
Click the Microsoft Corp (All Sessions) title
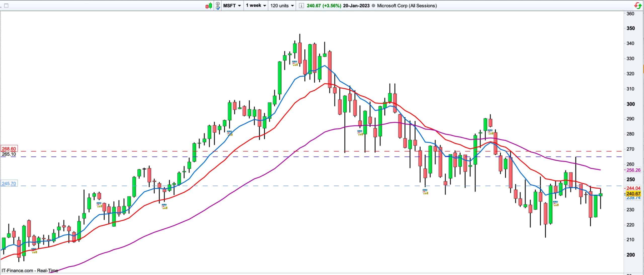click(407, 6)
